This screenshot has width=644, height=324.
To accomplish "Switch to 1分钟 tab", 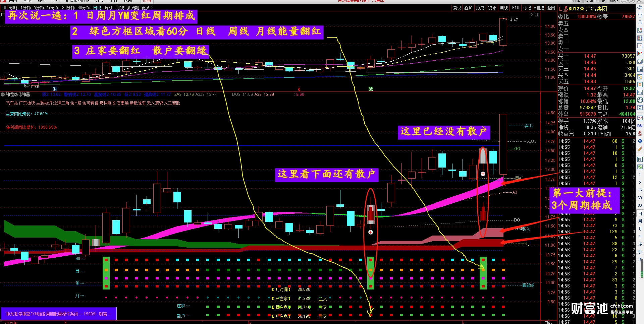I will click(25, 8).
